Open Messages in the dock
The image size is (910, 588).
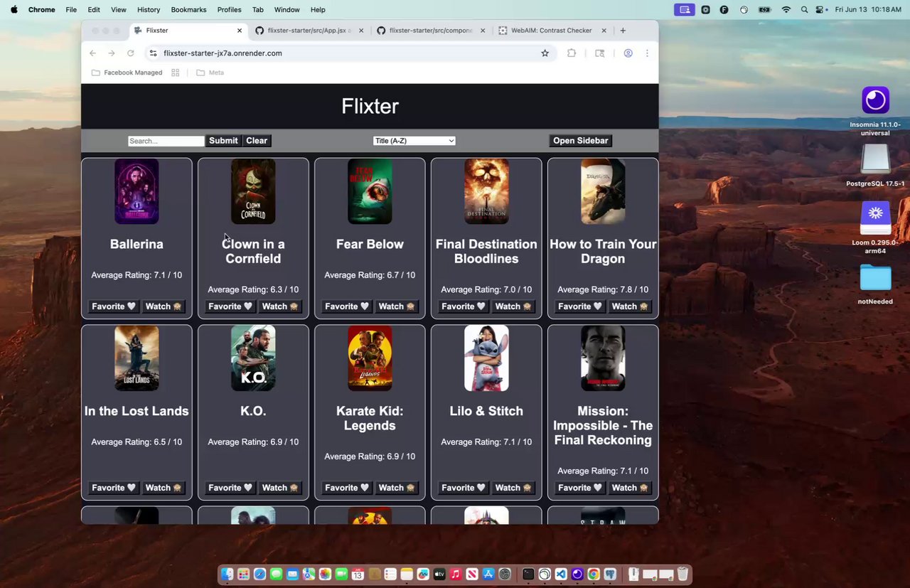pyautogui.click(x=276, y=574)
